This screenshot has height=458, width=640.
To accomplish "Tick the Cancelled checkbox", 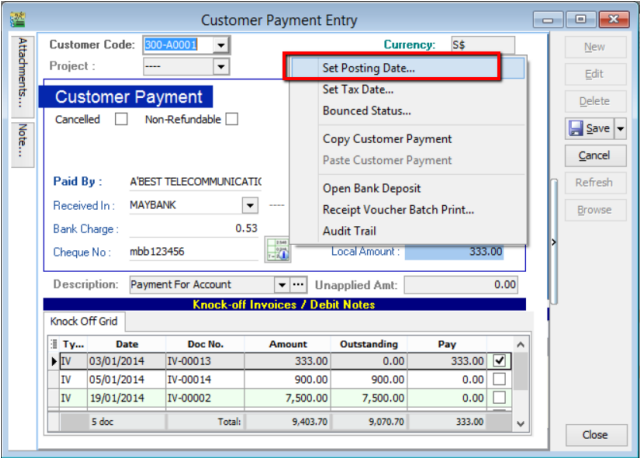I will (x=122, y=119).
